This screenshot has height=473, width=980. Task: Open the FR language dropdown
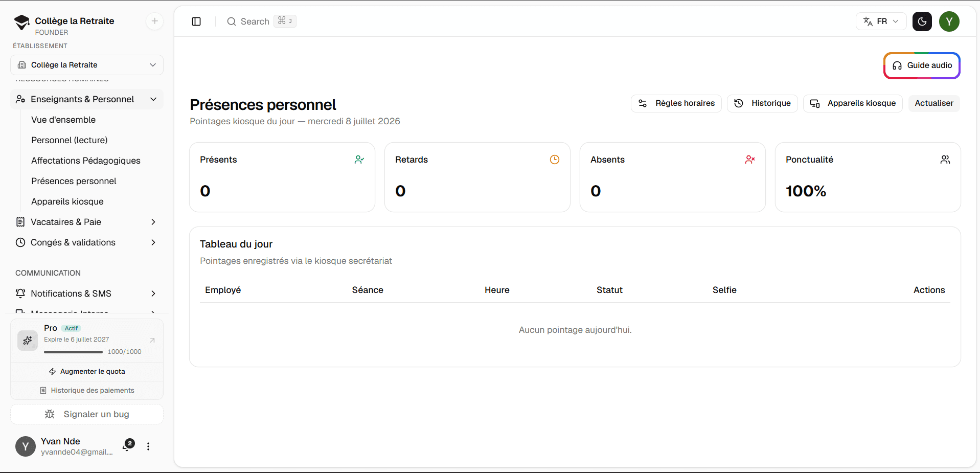(x=881, y=21)
